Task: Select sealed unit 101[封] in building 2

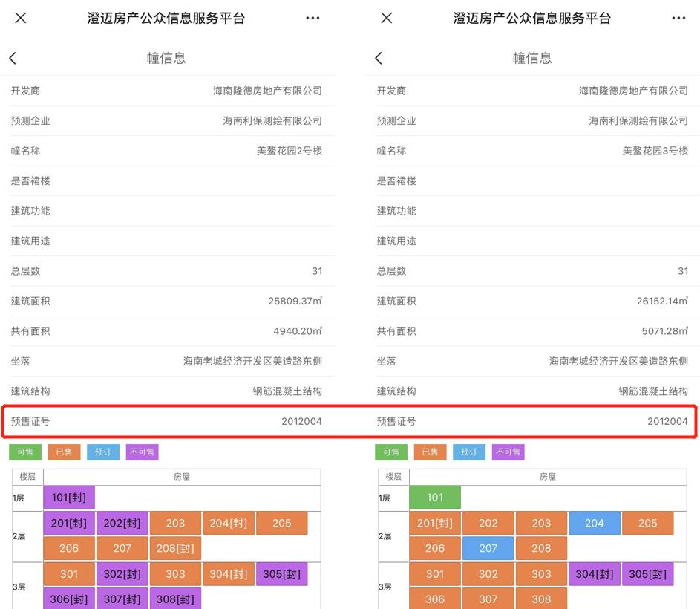Action: [x=68, y=498]
